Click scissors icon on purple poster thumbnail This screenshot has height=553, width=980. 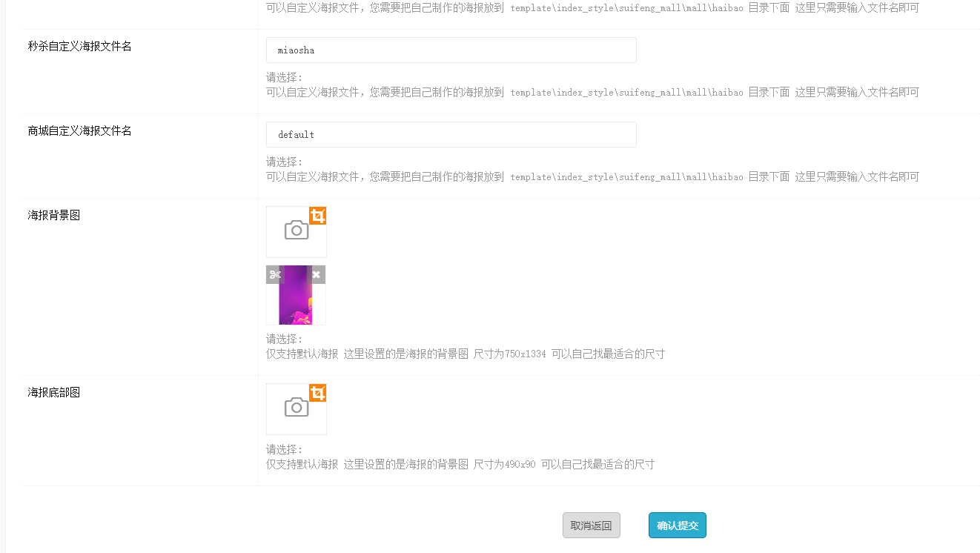click(x=275, y=275)
